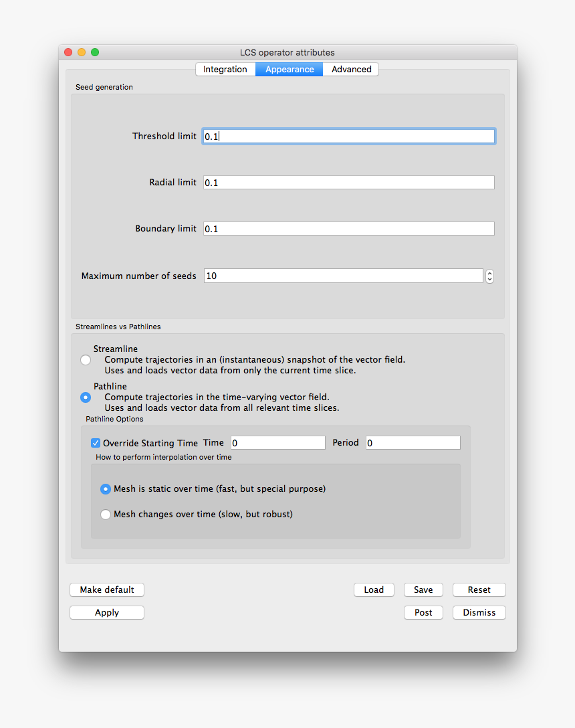
Task: Select the Streamline radio button
Action: [86, 360]
